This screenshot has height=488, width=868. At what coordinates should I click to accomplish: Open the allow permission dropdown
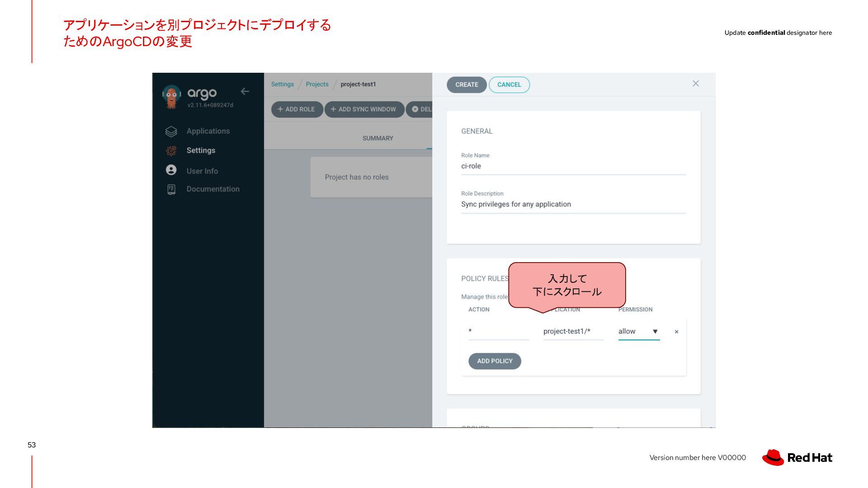point(639,332)
